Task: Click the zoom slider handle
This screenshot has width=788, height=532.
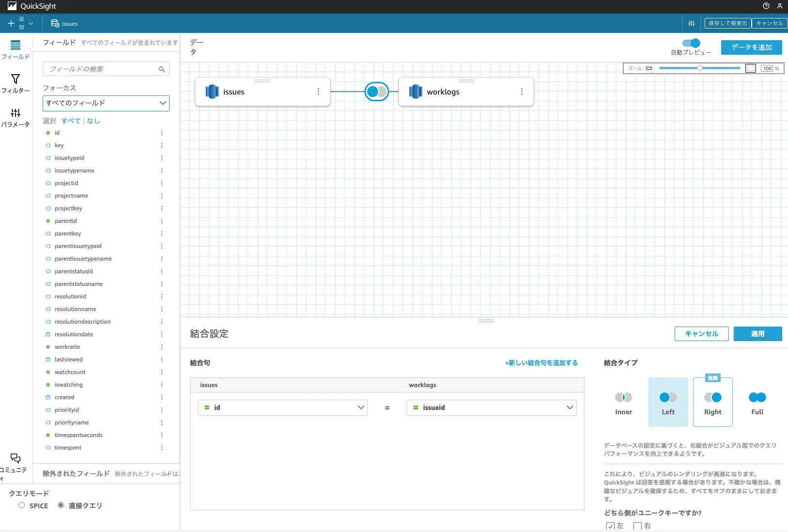Action: [700, 68]
